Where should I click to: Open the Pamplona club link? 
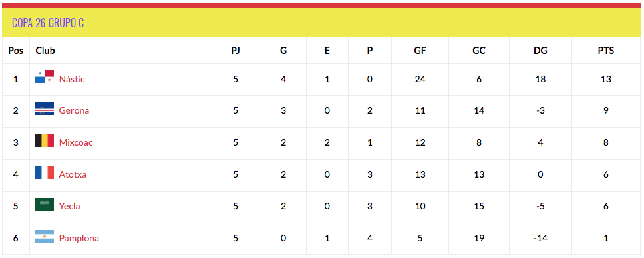(x=79, y=238)
